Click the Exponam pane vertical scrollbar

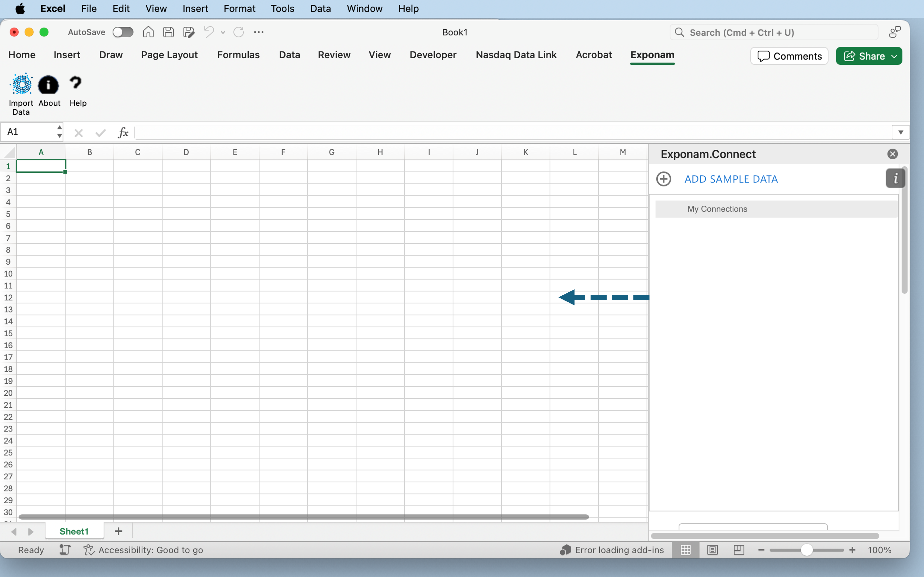[x=904, y=230]
